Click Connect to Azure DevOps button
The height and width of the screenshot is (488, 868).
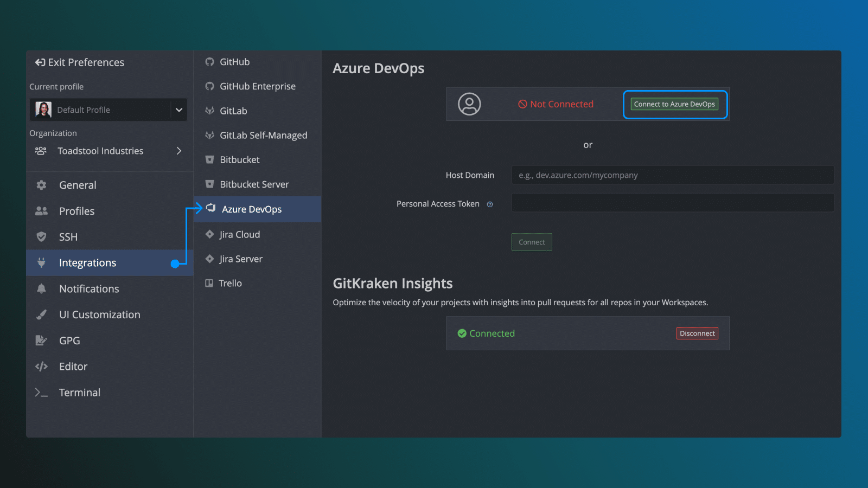click(x=674, y=104)
